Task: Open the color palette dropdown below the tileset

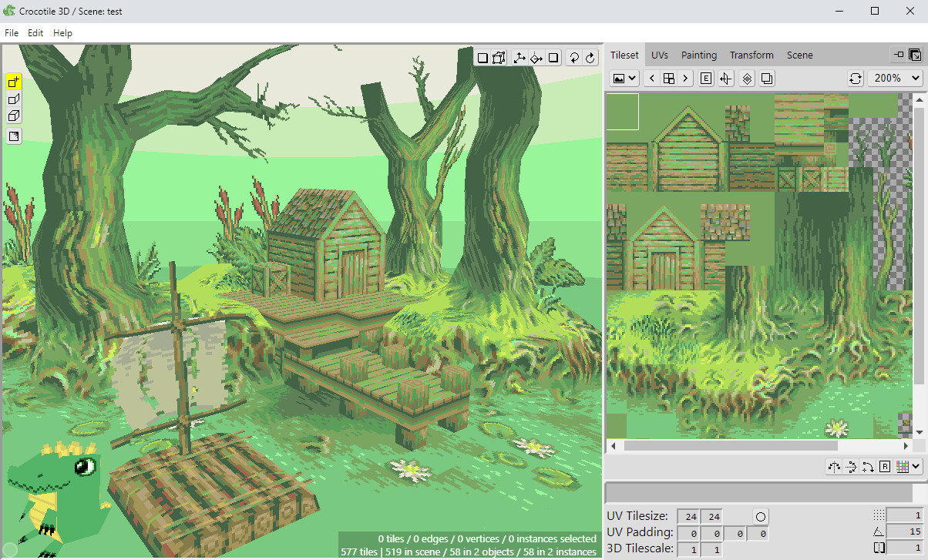Action: (x=916, y=467)
